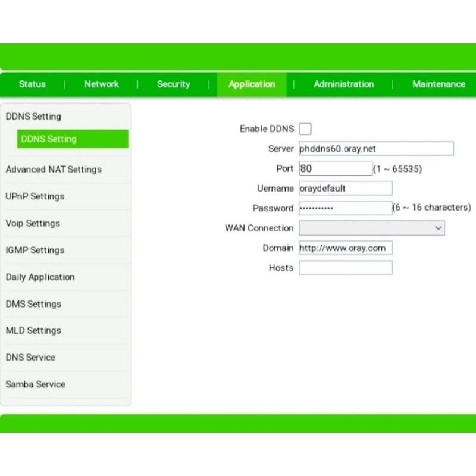This screenshot has width=476, height=476.
Task: Go to the Security tab
Action: (x=173, y=84)
